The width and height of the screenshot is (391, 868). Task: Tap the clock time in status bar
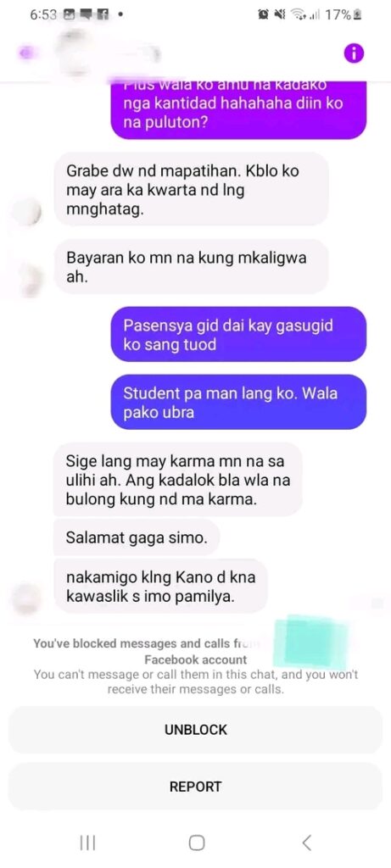[43, 15]
